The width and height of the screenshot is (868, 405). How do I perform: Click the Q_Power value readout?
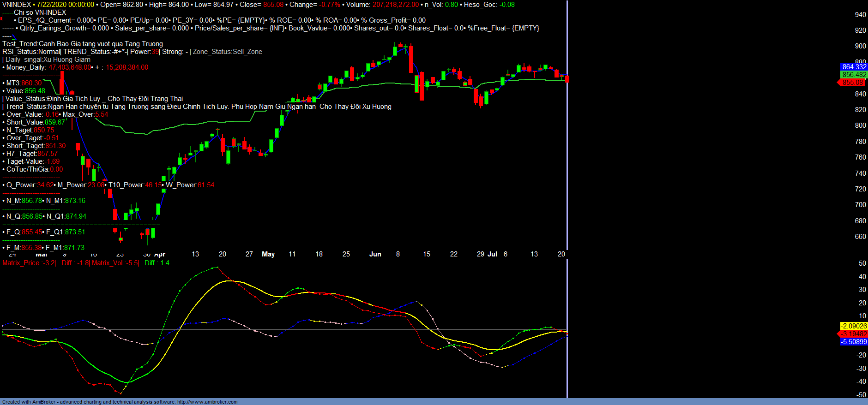point(30,185)
